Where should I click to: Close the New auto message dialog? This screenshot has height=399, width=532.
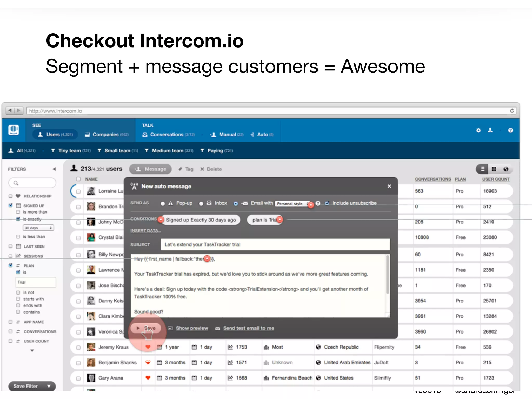389,186
